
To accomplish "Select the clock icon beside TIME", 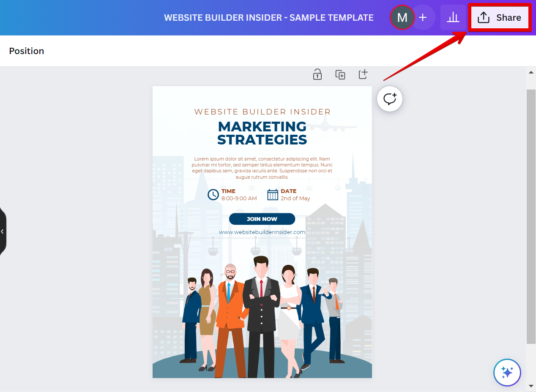I will tap(213, 195).
